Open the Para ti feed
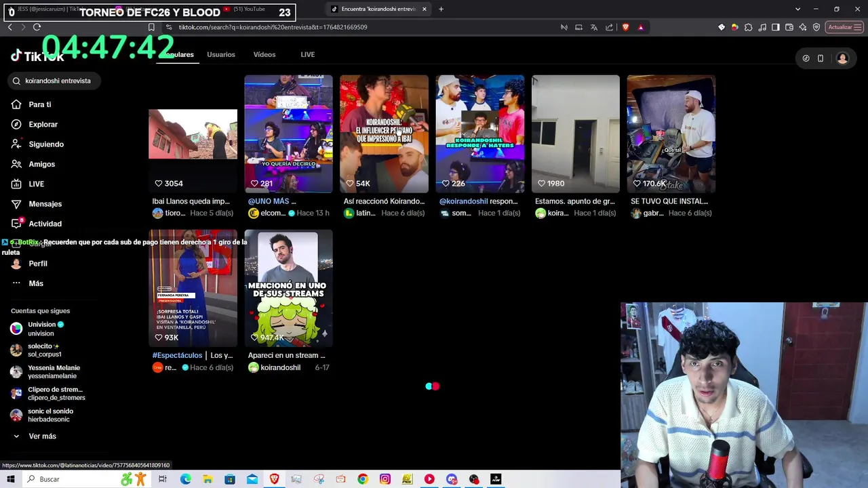868x488 pixels. pyautogui.click(x=31, y=104)
